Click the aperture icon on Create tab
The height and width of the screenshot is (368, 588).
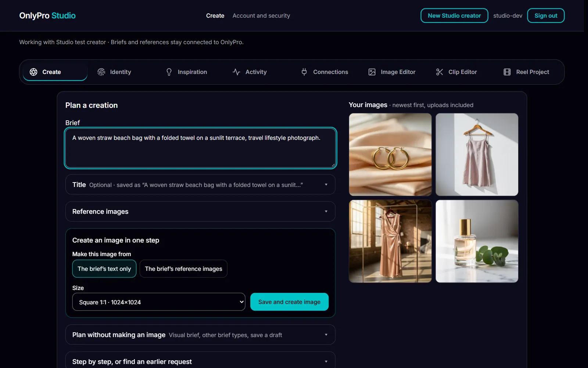[33, 72]
